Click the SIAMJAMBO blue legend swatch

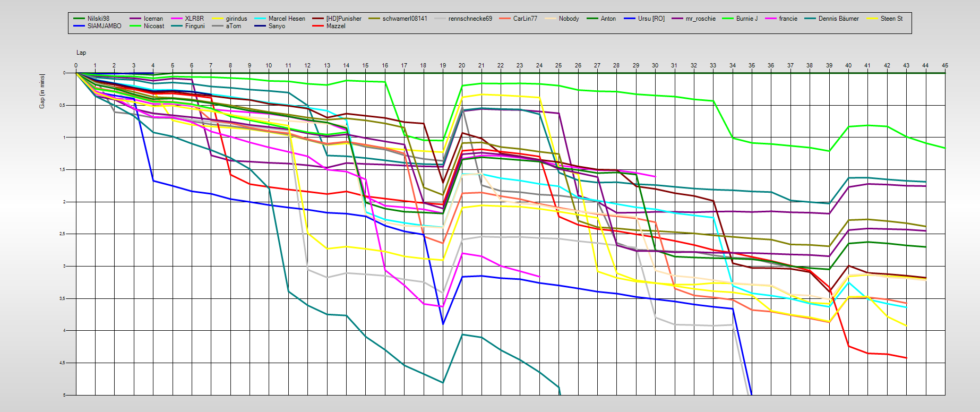[79, 26]
